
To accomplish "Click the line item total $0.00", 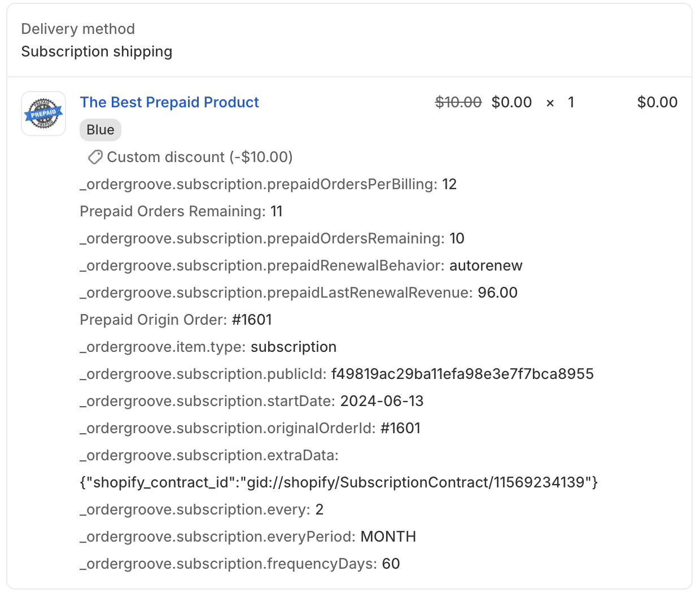I will coord(657,102).
